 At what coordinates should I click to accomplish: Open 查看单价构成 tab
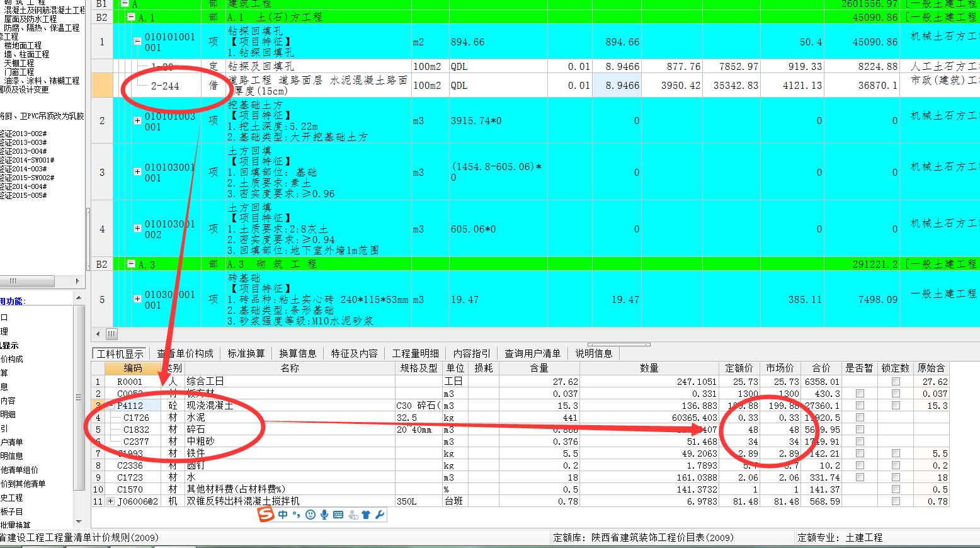pos(185,353)
